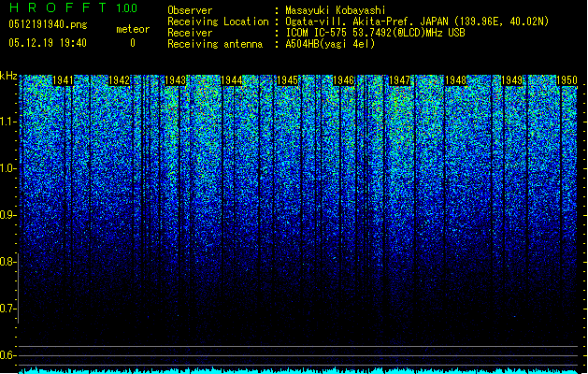Click the 0.6 frequency axis label
588x374 pixels.
tap(8, 355)
